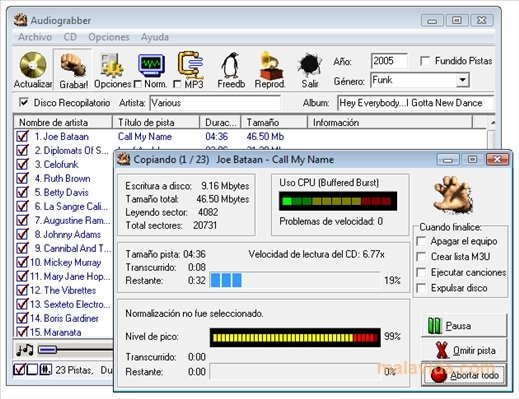Click the Abortar todo button
519x399 pixels.
464,375
